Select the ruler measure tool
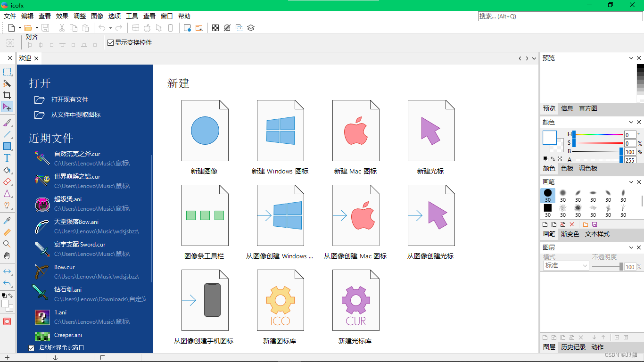 coord(7,232)
